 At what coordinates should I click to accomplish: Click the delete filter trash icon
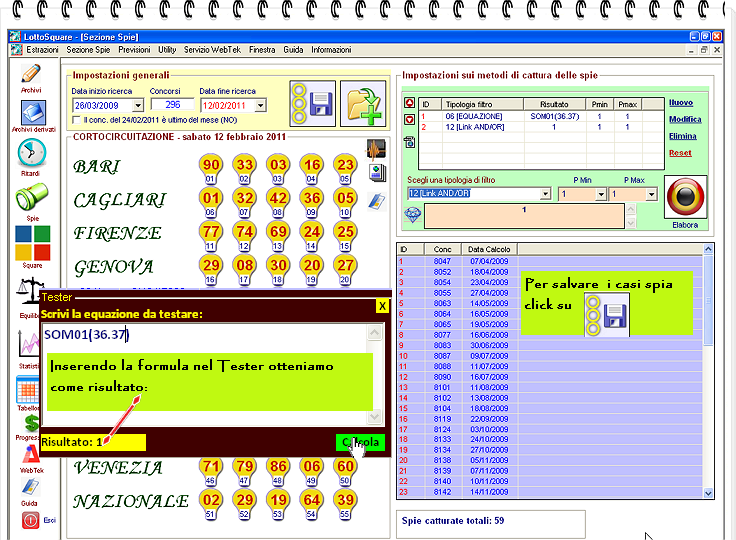[x=409, y=142]
